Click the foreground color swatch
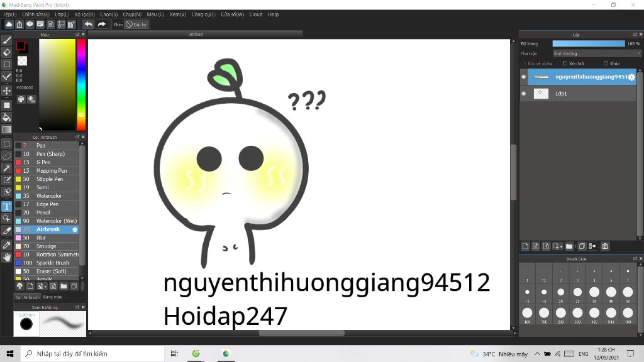Viewport: 644px width, 362px height. [21, 45]
